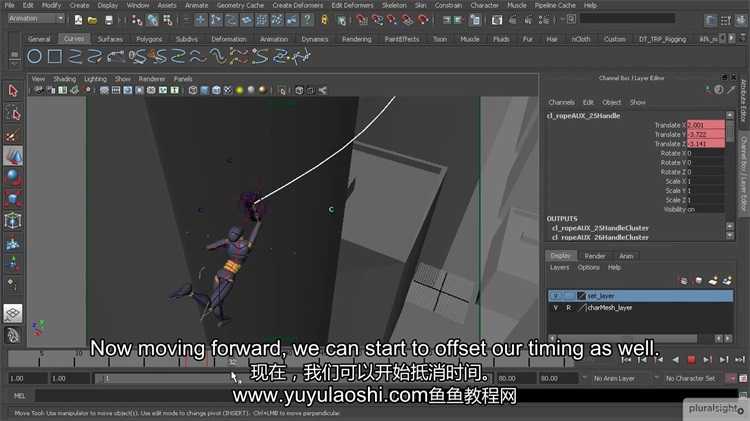Click the New Scene file icon
750x421 pixels.
[78, 20]
